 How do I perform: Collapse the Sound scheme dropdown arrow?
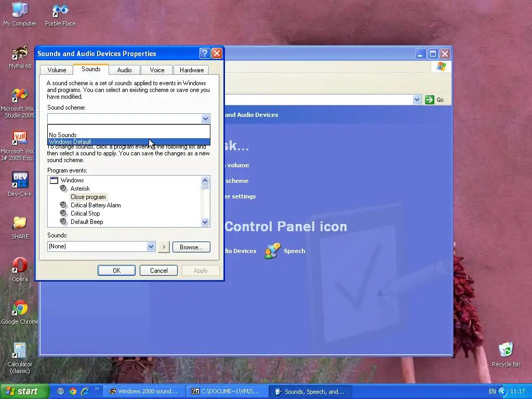point(205,119)
